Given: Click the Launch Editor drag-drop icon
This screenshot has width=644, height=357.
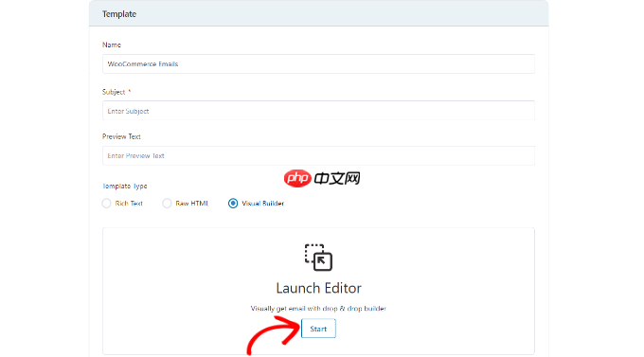Looking at the screenshot, I should pyautogui.click(x=318, y=258).
